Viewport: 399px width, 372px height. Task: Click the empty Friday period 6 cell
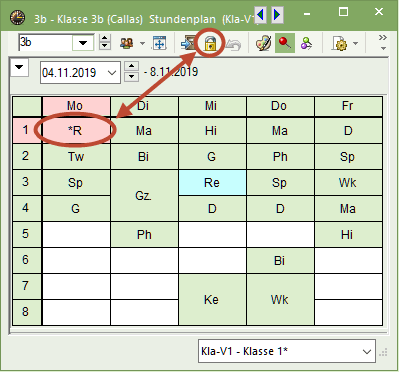pos(348,260)
